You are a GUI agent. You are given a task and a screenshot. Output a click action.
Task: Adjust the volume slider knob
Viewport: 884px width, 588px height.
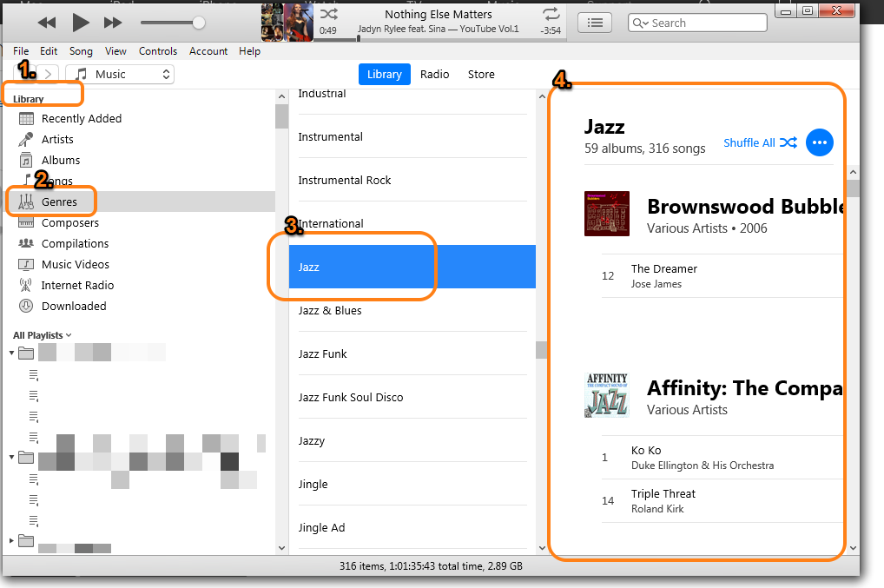199,23
